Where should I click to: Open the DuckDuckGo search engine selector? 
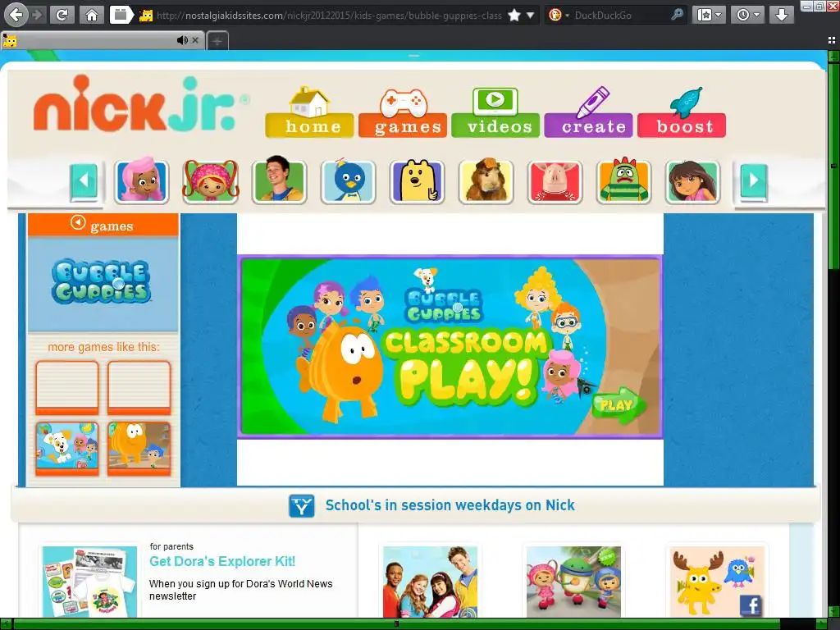click(x=558, y=16)
